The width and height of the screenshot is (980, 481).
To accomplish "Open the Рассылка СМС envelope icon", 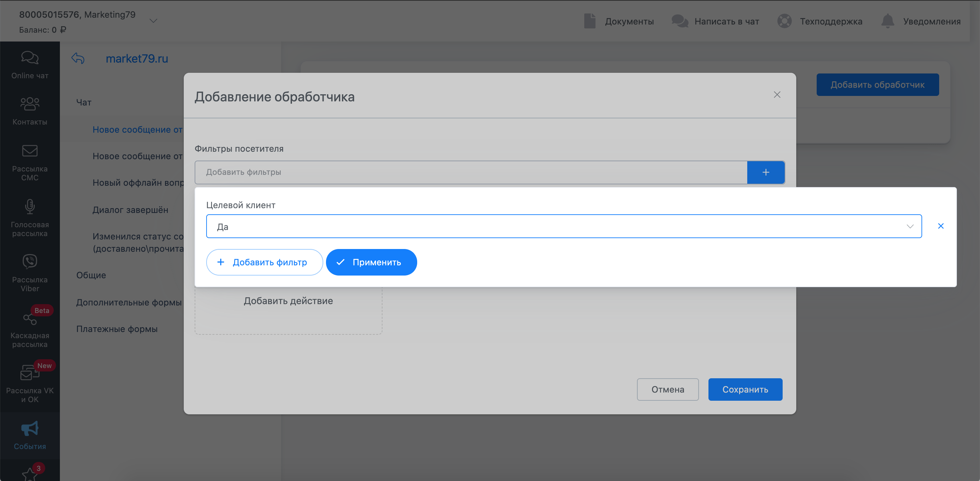I will click(30, 151).
